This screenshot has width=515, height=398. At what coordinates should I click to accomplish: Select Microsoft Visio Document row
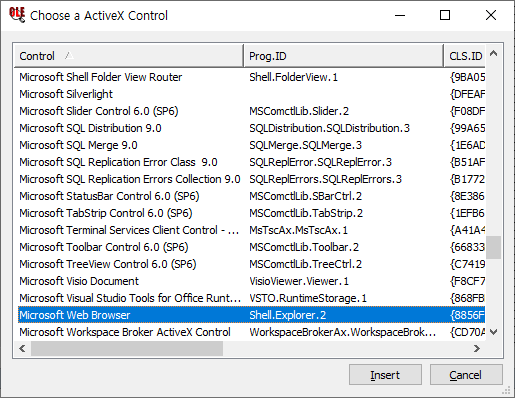click(252, 281)
